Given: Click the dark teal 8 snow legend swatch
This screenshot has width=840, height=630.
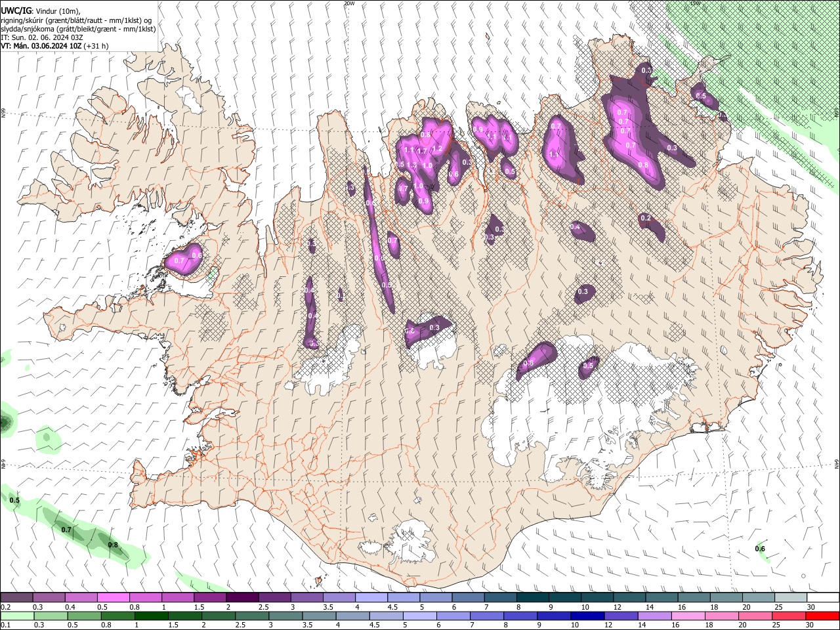Looking at the screenshot, I should tap(532, 597).
